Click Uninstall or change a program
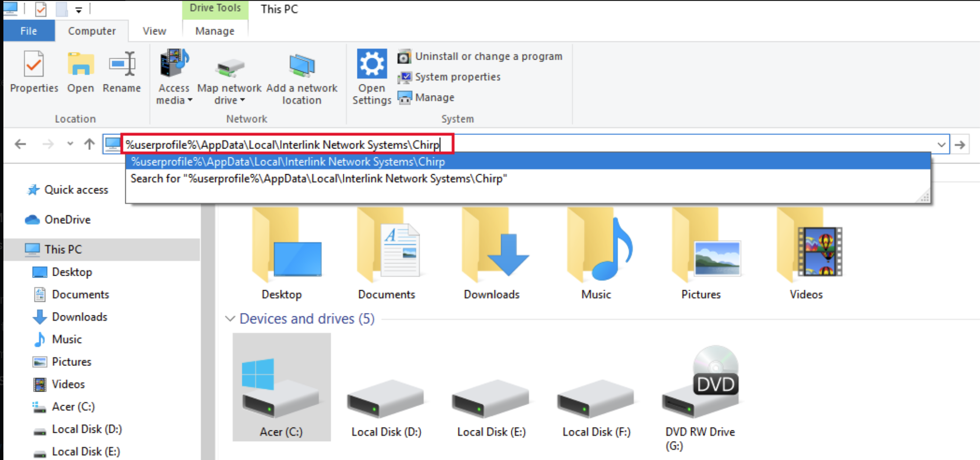 point(480,57)
